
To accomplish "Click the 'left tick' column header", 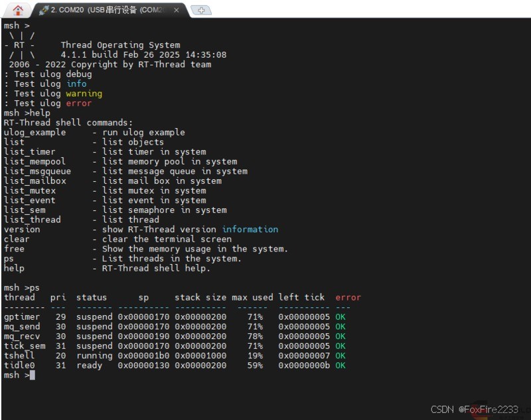I will (x=301, y=297).
